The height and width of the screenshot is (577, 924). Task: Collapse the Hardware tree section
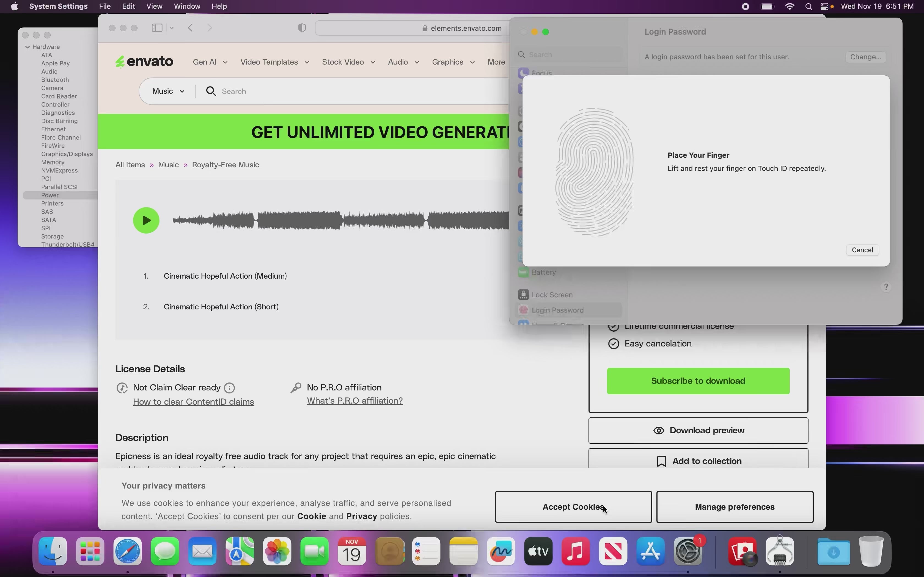tap(28, 47)
